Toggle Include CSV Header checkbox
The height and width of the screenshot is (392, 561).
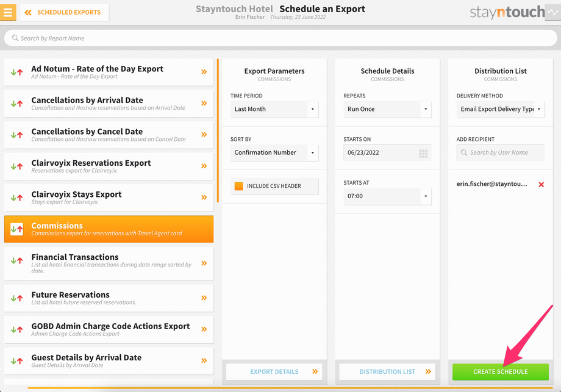pyautogui.click(x=238, y=186)
